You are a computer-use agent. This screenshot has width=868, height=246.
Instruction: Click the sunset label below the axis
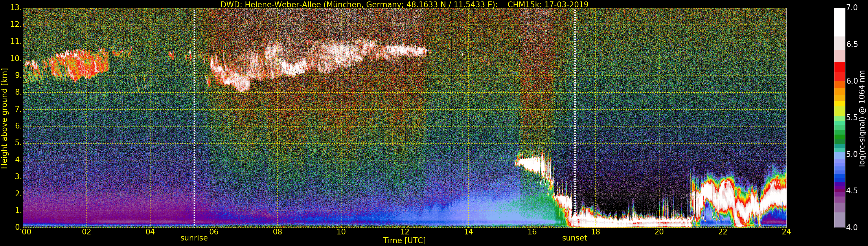coord(575,238)
